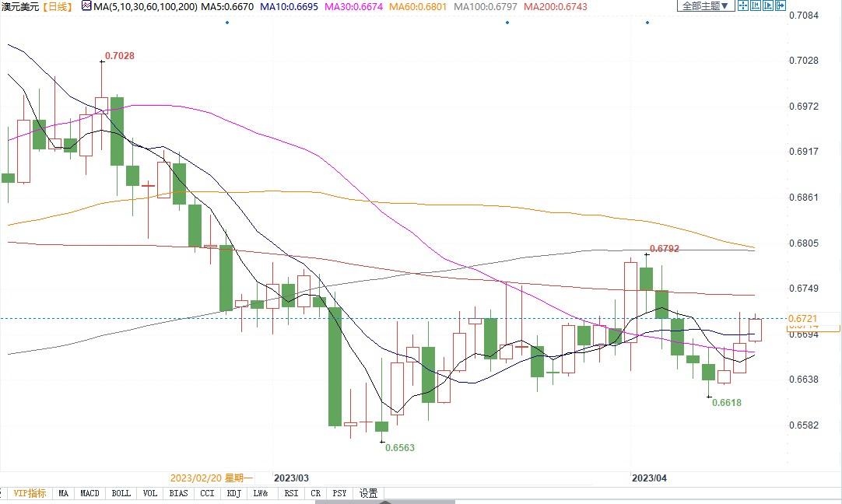Screen dimensions: 842x504
Task: Click the 日线 period label
Action: pos(57,6)
